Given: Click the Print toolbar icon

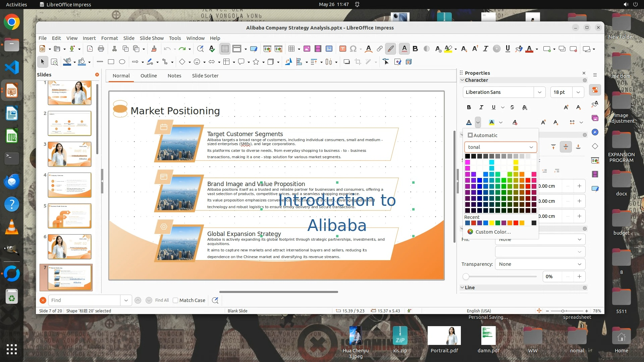Looking at the screenshot, I should [101, 49].
